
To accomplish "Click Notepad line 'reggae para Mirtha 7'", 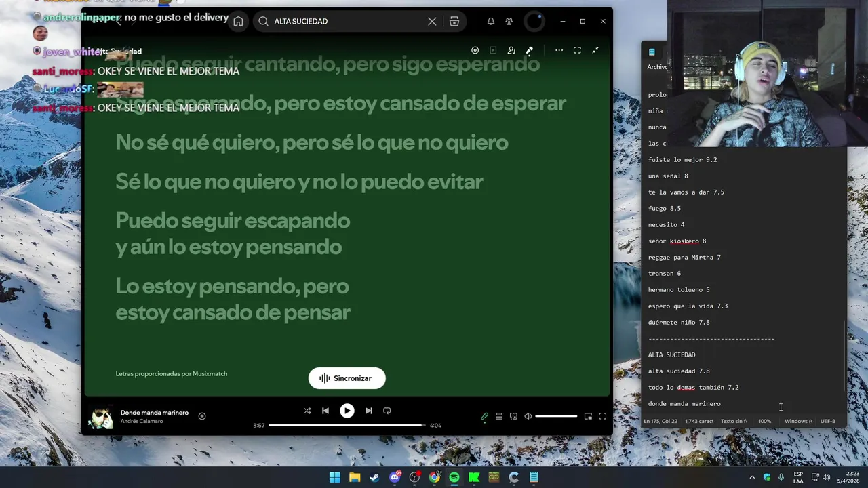I will tap(684, 258).
